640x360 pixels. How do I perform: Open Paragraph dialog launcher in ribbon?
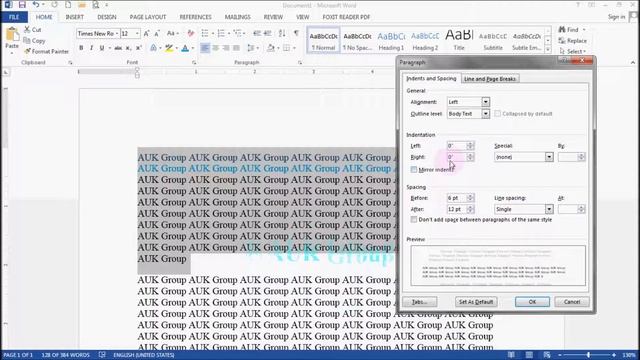click(x=300, y=62)
